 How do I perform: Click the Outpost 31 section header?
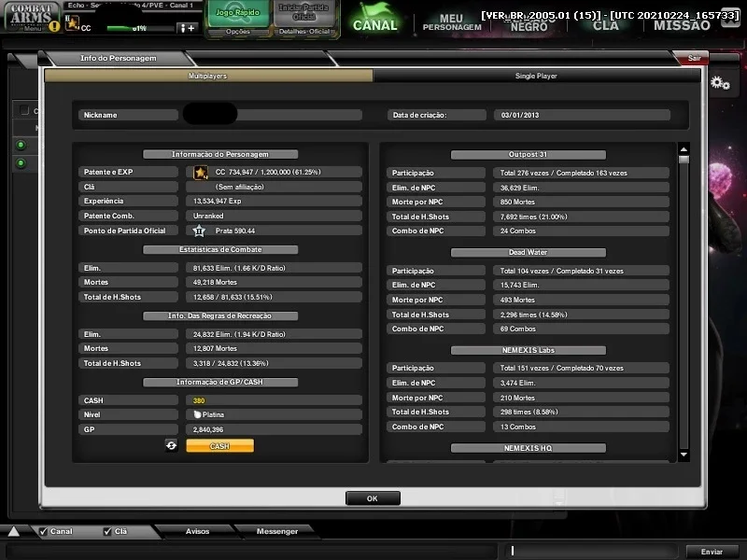(529, 155)
